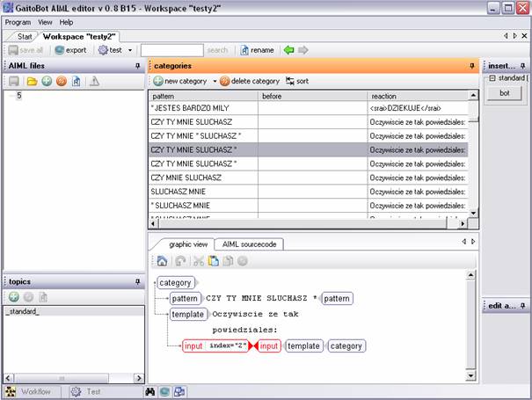532x400 pixels.
Task: Click the add AIML file green icon
Action: point(47,82)
